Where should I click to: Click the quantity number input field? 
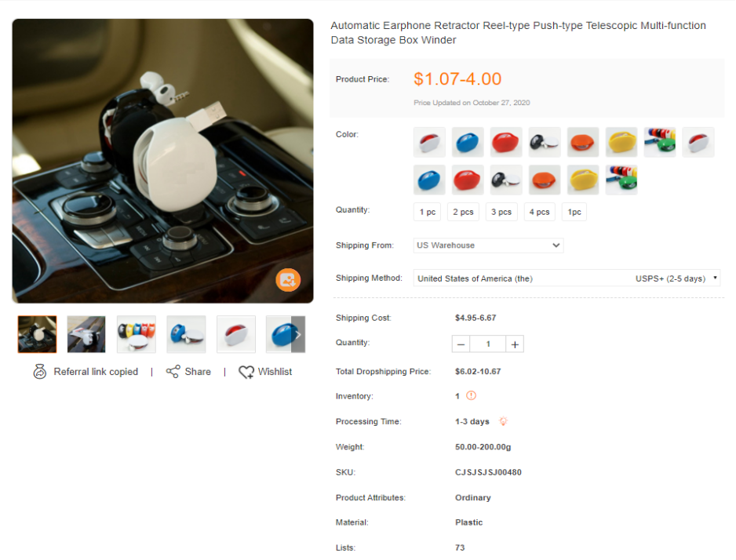(x=488, y=344)
